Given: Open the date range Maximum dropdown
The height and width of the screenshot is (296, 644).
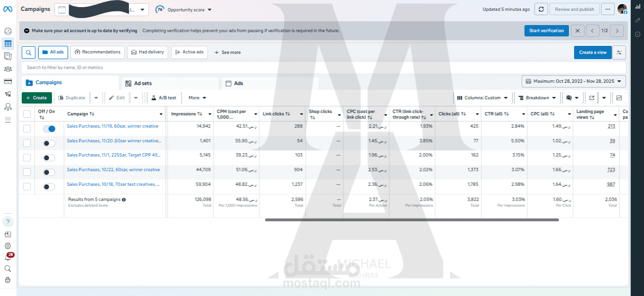Looking at the screenshot, I should 574,81.
